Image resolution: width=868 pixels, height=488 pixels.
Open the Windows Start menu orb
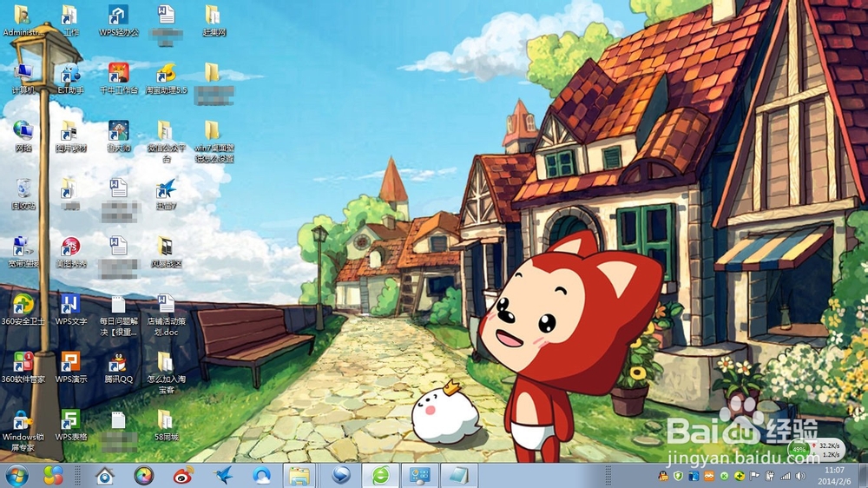point(16,476)
